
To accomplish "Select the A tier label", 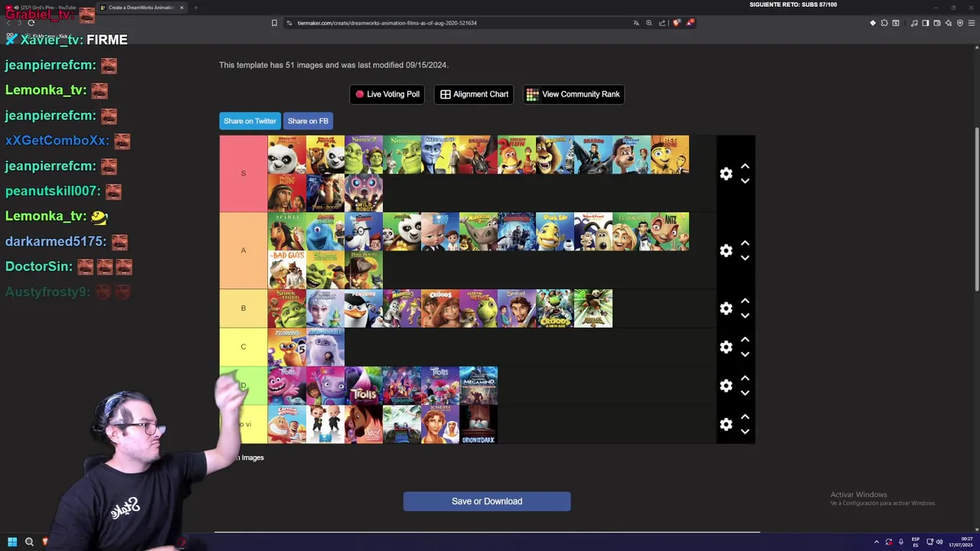I will coord(243,250).
